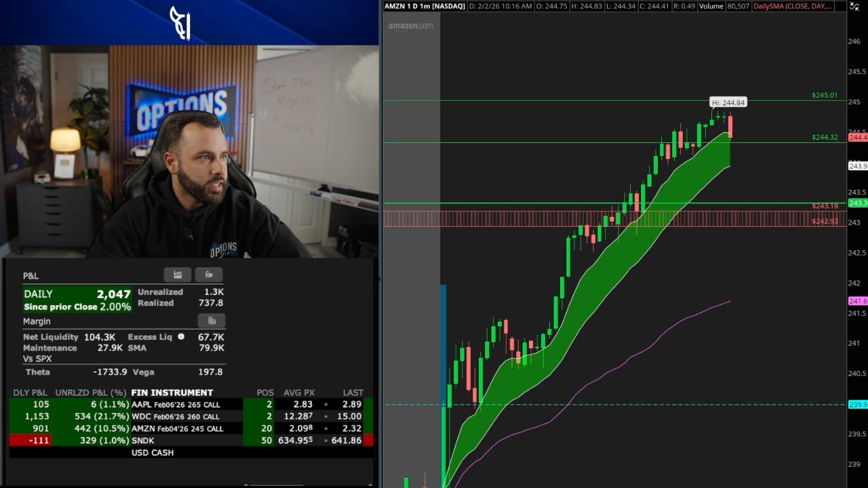Click the AMZN 1 D 1m [NASDAQ] chart symbol label

click(x=425, y=6)
